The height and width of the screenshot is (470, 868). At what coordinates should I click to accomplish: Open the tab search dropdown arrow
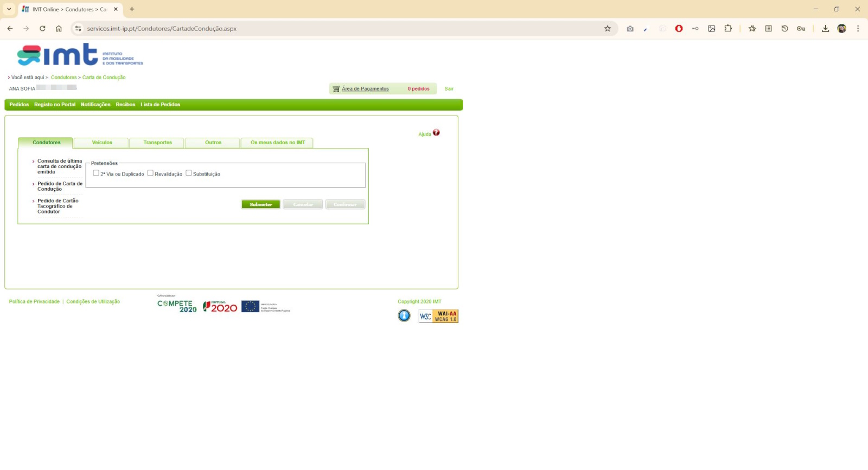pos(9,9)
